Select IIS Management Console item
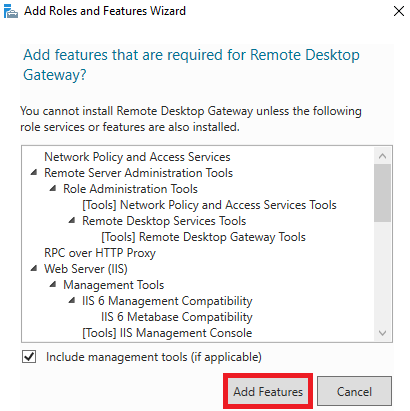This screenshot has width=410, height=411. [x=167, y=333]
